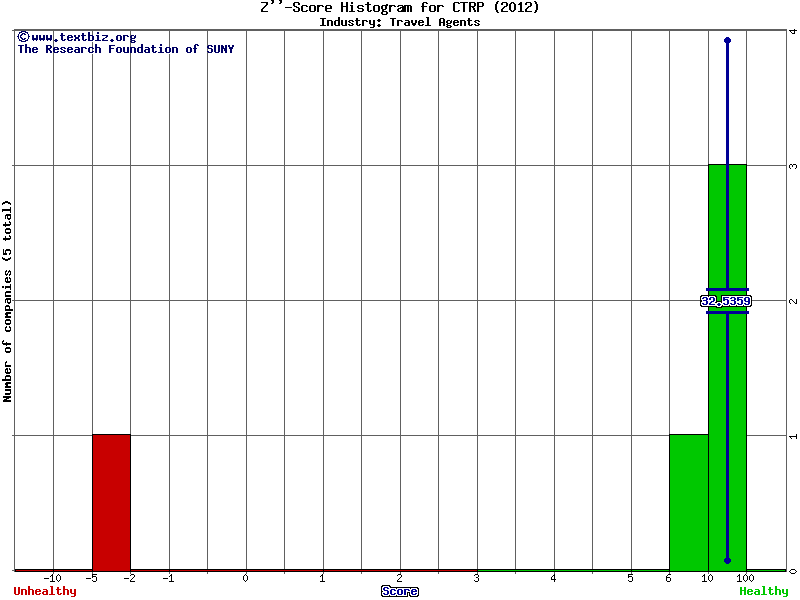Click the x-axis tick label -10
The image size is (800, 600).
pyautogui.click(x=52, y=578)
